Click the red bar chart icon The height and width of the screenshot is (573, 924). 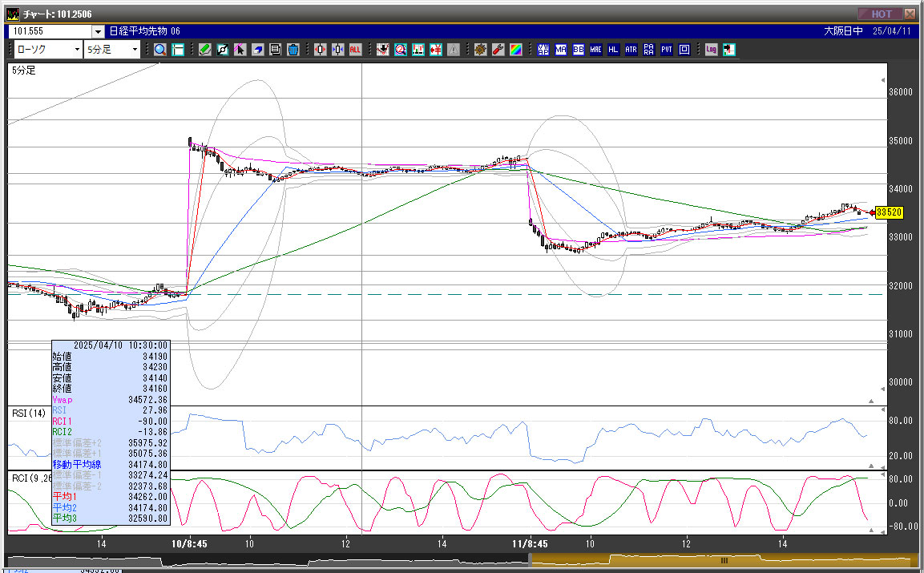(x=418, y=50)
